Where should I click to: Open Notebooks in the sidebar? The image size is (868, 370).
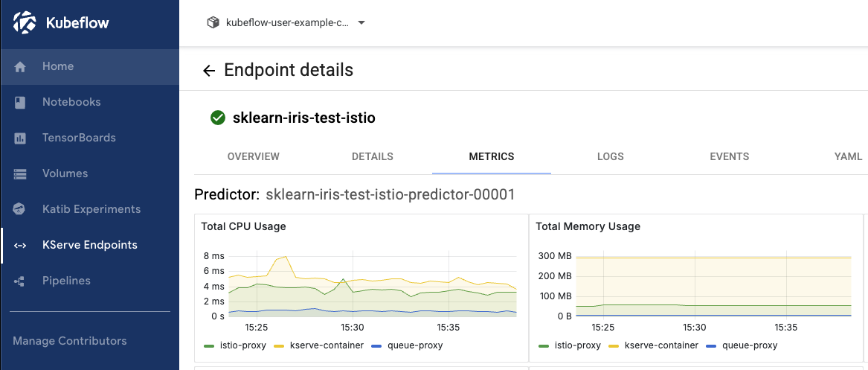pyautogui.click(x=90, y=102)
